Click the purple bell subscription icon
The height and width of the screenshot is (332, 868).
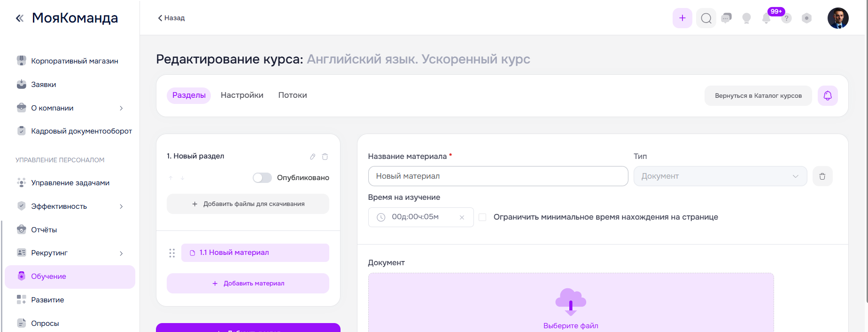click(x=827, y=95)
